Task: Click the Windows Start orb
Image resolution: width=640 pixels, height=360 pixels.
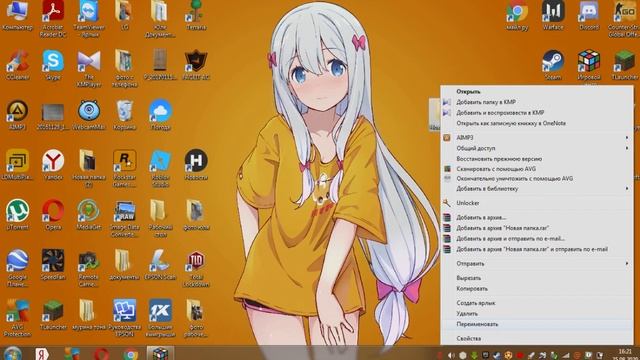Action: click(x=13, y=353)
